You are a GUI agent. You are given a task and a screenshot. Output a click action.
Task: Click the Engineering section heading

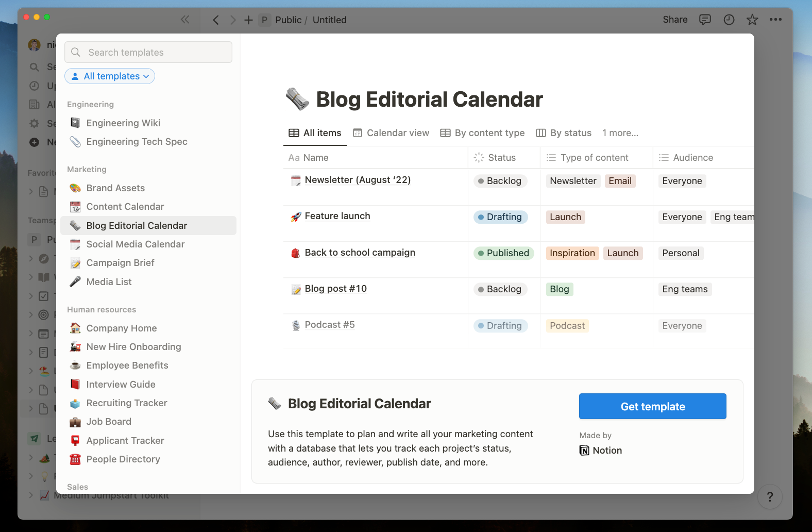pyautogui.click(x=90, y=104)
